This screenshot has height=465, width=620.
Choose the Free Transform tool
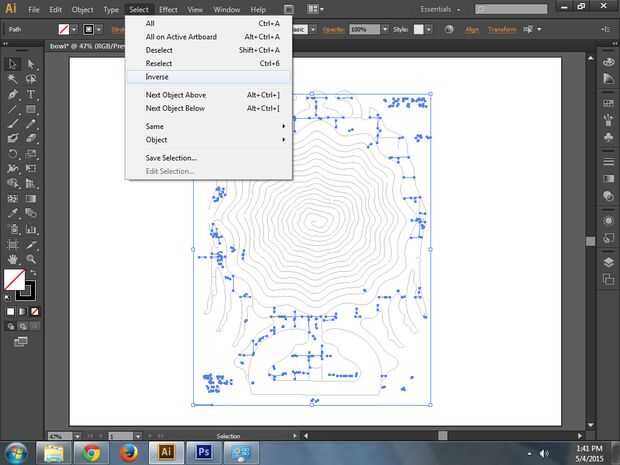[31, 168]
